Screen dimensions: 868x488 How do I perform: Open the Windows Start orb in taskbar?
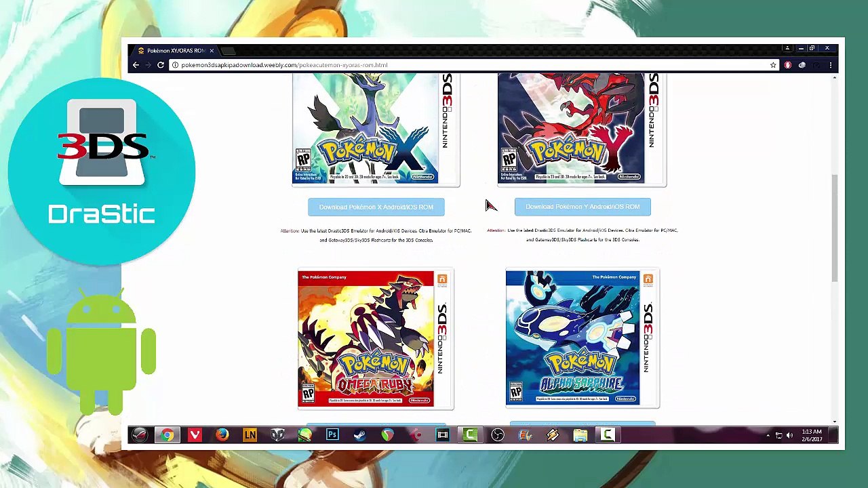coord(140,435)
